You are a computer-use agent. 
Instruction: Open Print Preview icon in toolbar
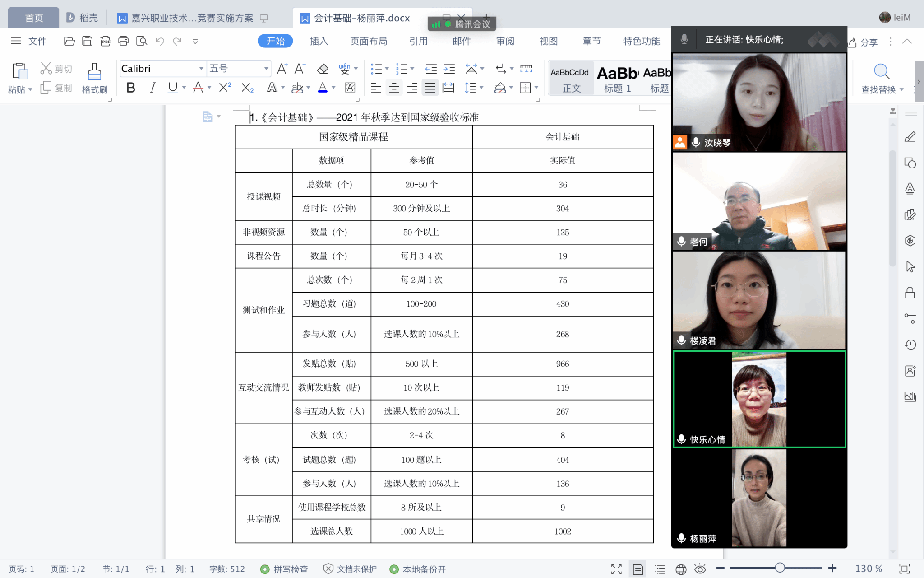click(x=142, y=41)
